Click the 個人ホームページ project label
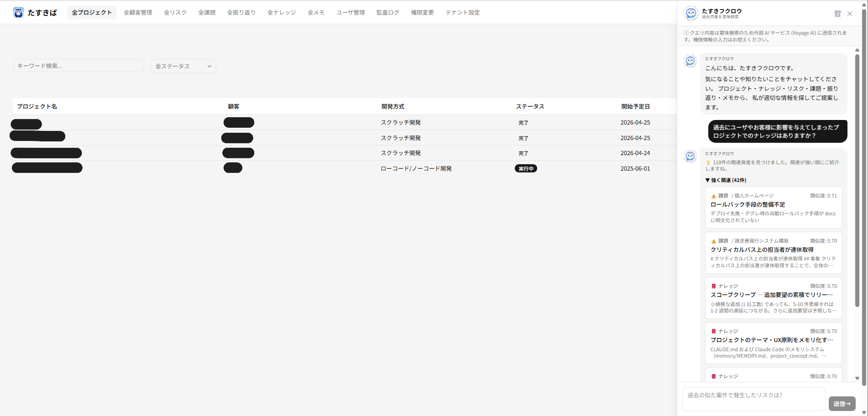This screenshot has width=868, height=416. tap(754, 196)
